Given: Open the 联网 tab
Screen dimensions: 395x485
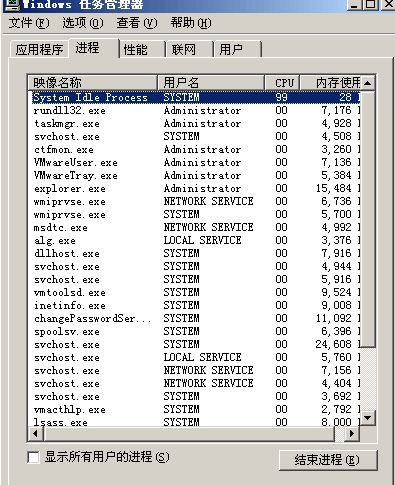Looking at the screenshot, I should click(x=190, y=50).
